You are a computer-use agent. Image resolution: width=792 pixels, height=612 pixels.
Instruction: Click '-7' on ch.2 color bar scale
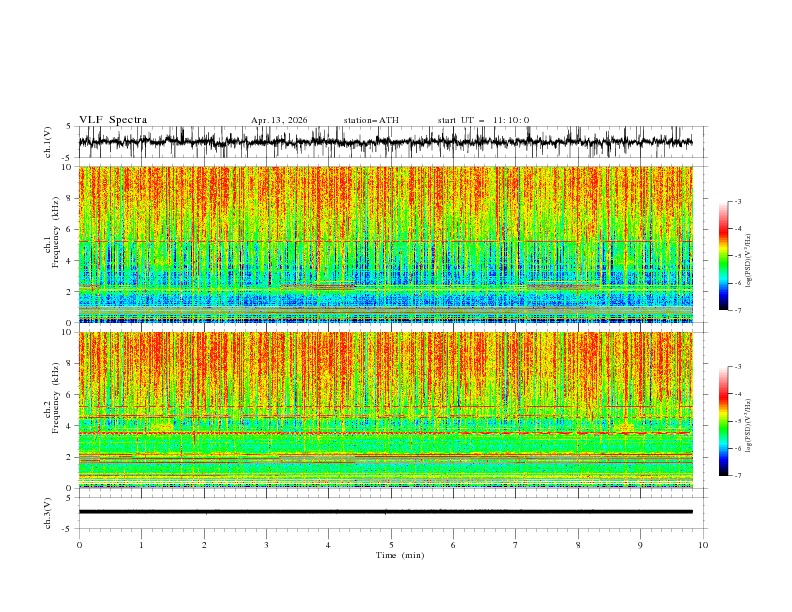[738, 475]
